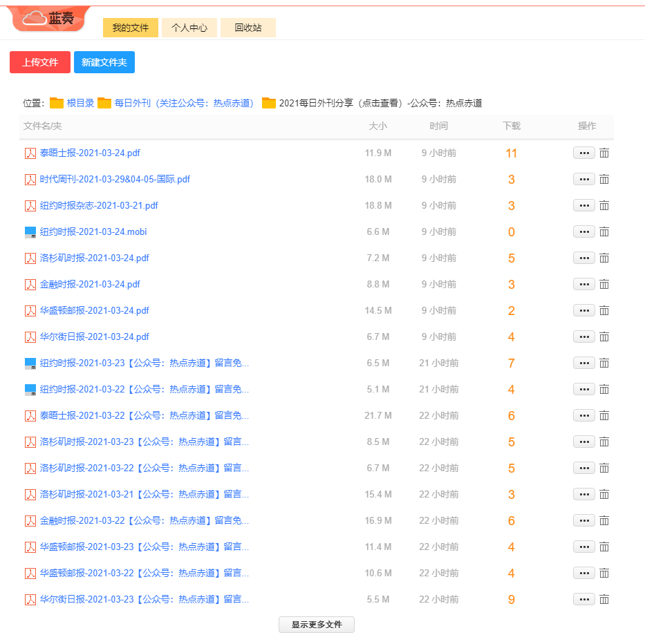This screenshot has width=645, height=644.
Task: Click the mobi file icon of 纽约时报-2021-03-24.mobi
Action: point(30,232)
